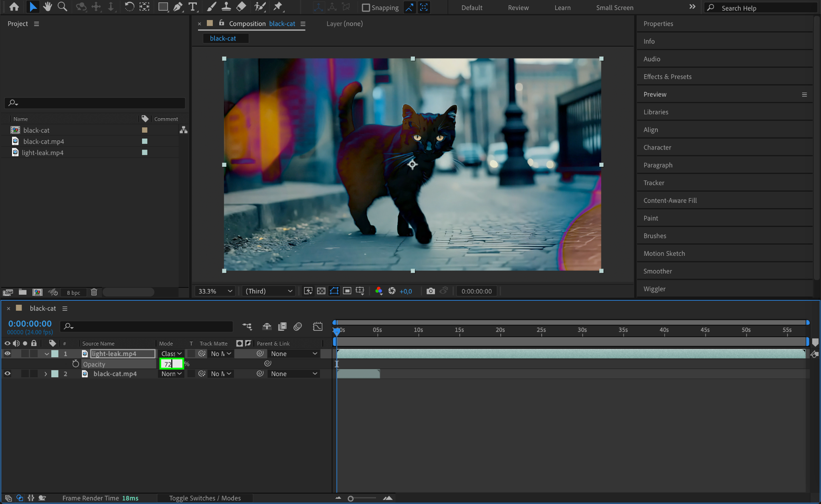Select the Pen tool
The height and width of the screenshot is (504, 821).
(x=178, y=7)
